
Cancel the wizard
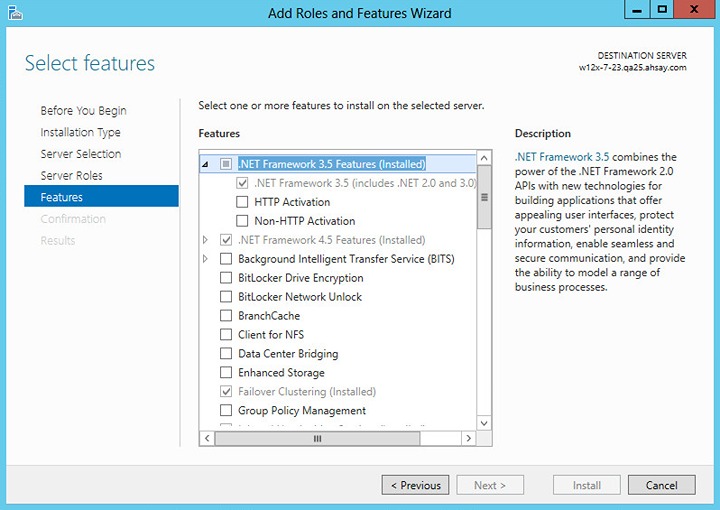(x=661, y=485)
